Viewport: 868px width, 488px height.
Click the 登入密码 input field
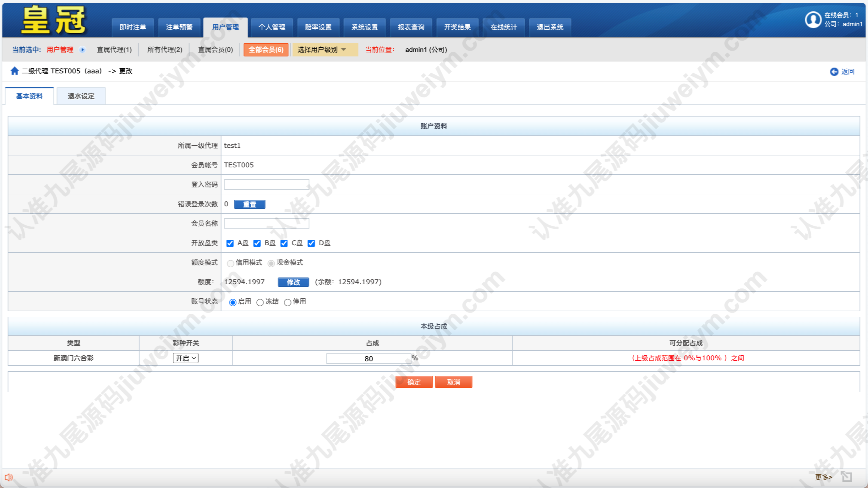point(267,185)
